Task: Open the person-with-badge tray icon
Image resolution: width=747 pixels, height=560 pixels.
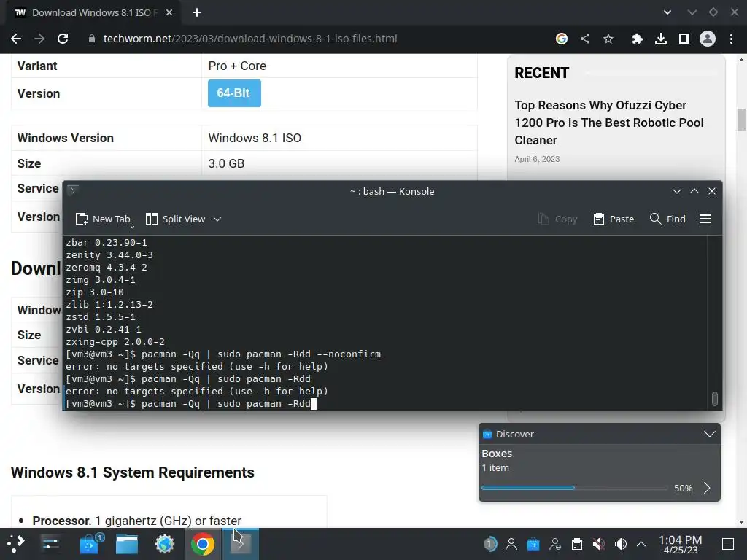Action: point(555,544)
